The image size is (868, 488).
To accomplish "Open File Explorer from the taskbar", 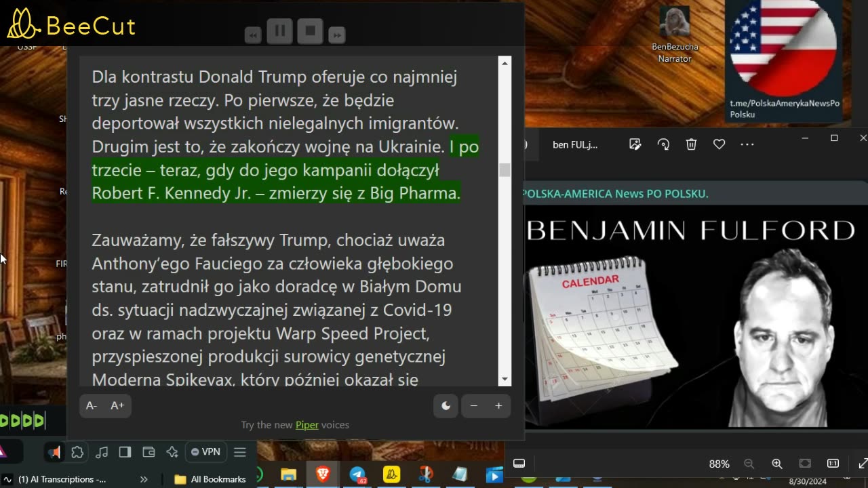I will [289, 475].
